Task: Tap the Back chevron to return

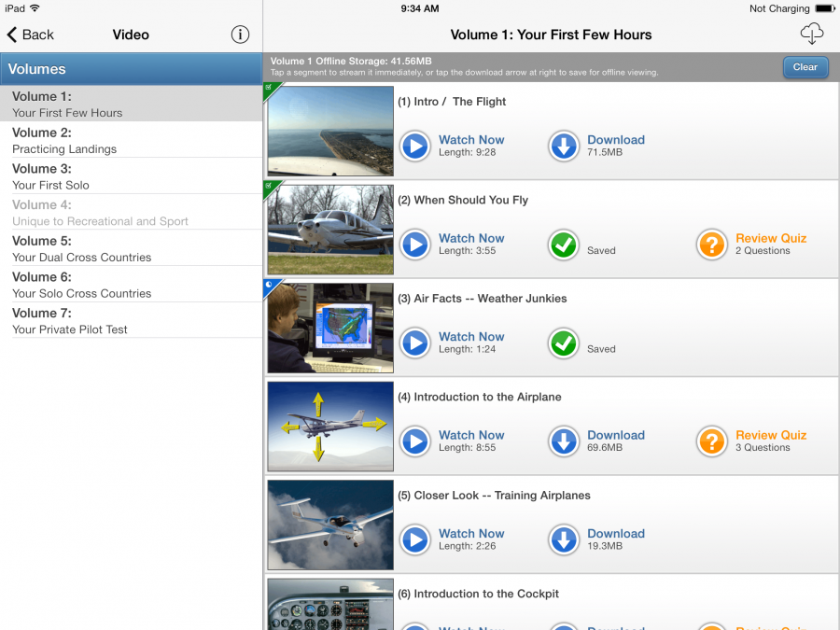Action: click(13, 35)
